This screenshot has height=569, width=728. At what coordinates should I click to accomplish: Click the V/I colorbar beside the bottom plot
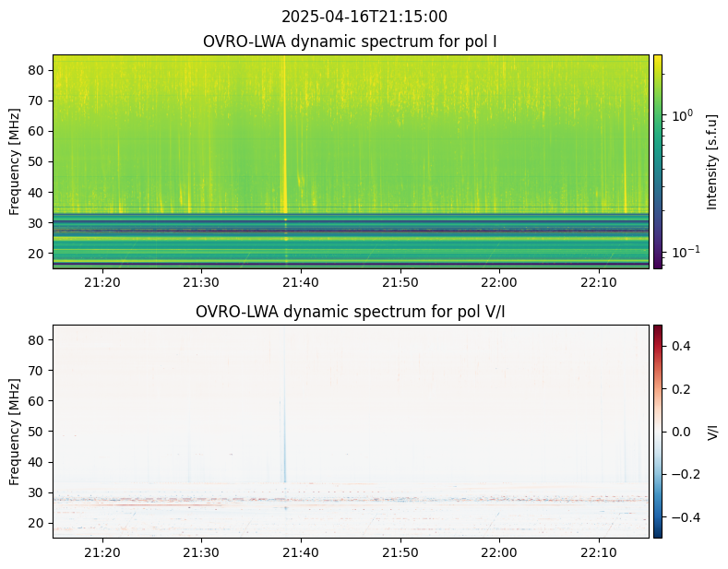658,431
